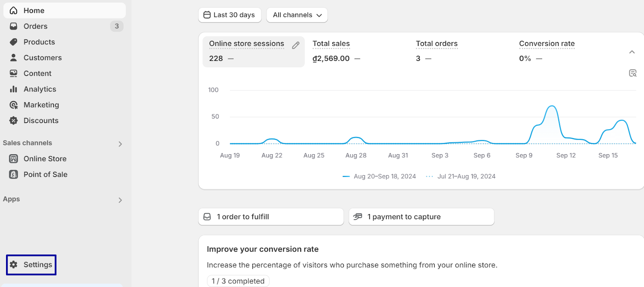Open the All channels dropdown
The width and height of the screenshot is (644, 287).
click(297, 15)
